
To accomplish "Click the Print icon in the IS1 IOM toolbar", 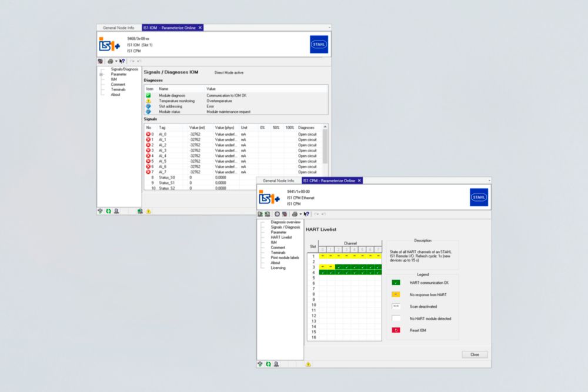I will tap(111, 61).
